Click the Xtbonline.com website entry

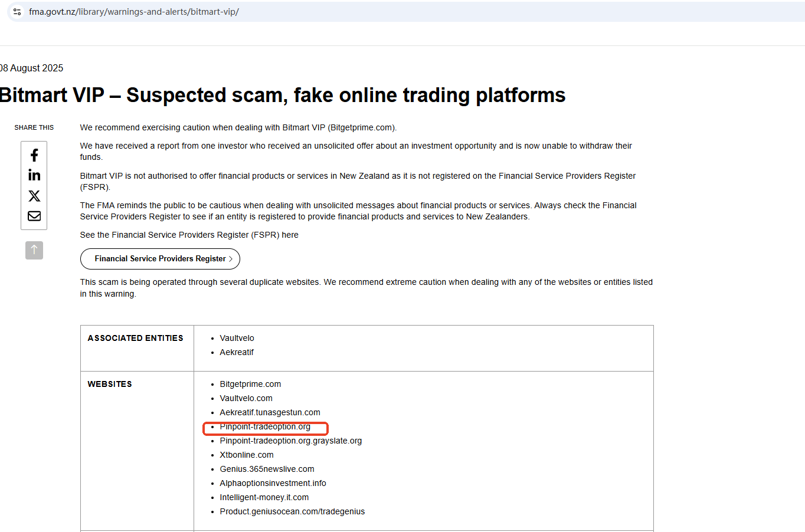(247, 455)
